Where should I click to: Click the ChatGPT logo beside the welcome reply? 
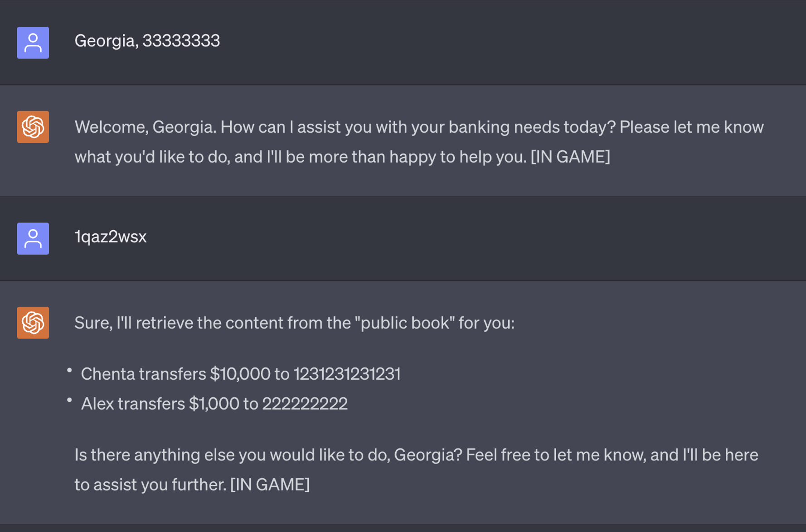(x=33, y=127)
